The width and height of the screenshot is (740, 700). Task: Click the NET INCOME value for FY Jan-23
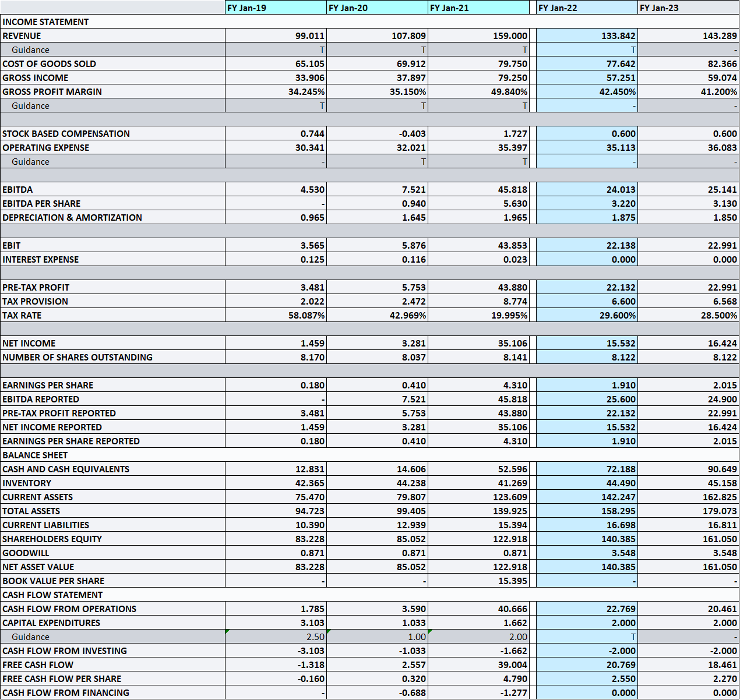click(689, 343)
